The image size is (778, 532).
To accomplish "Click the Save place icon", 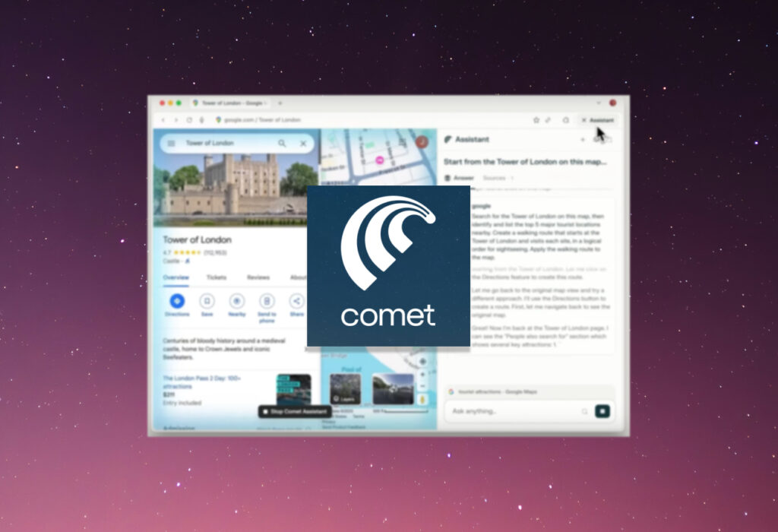I will point(207,301).
